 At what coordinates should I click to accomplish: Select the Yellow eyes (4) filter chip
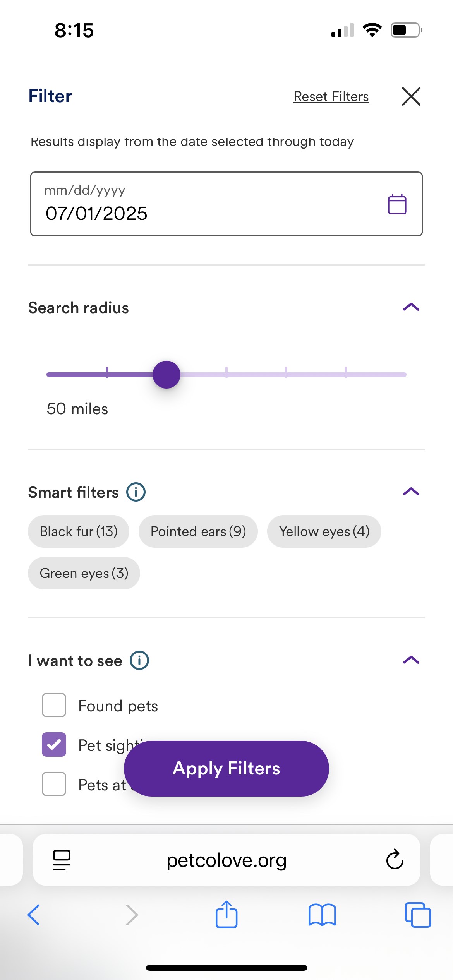click(324, 531)
